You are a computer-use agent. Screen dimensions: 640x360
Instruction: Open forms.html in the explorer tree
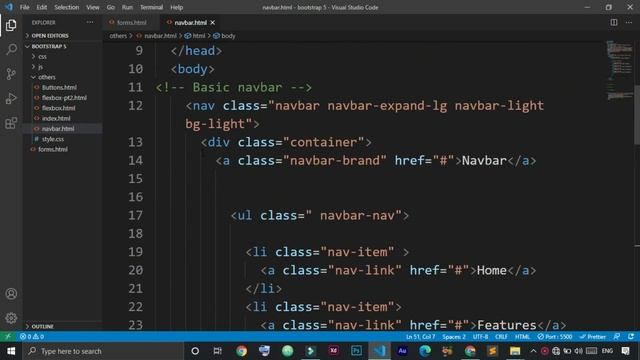click(x=53, y=149)
